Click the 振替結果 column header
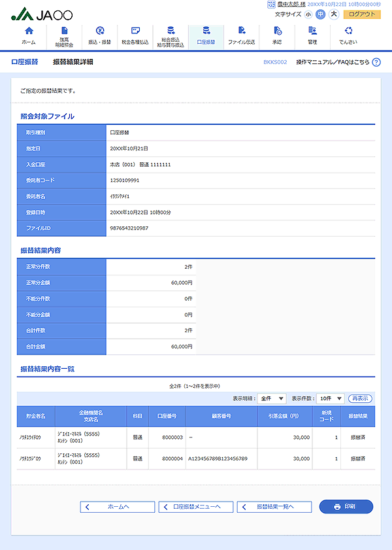This screenshot has height=550, width=392. point(358,416)
